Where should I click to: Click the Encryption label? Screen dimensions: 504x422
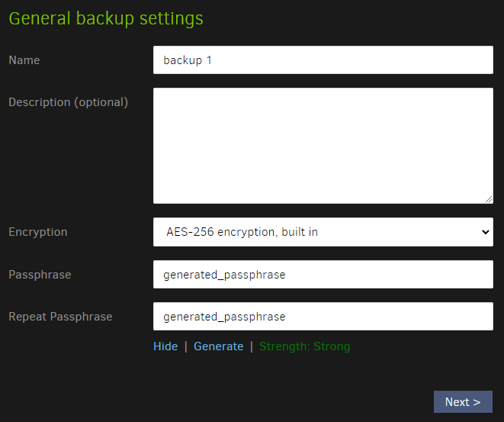click(x=37, y=232)
